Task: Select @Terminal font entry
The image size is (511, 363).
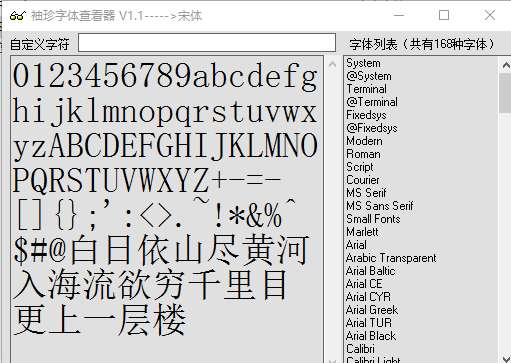Action: (x=372, y=102)
